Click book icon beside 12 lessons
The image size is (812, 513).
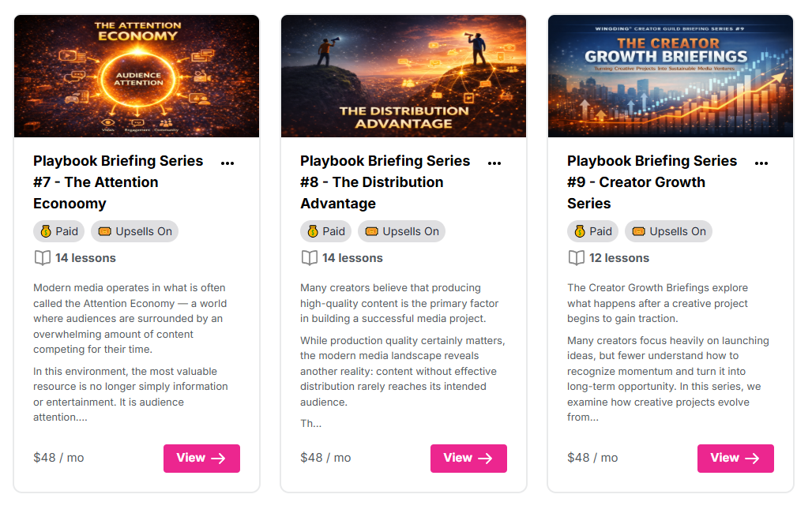coord(576,258)
